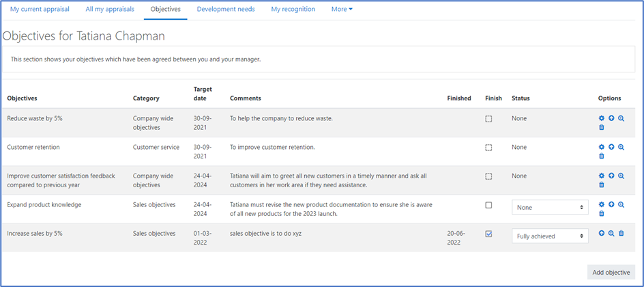Click the 'Increase sales by 5%' objective text
This screenshot has height=287, width=644.
coord(35,234)
